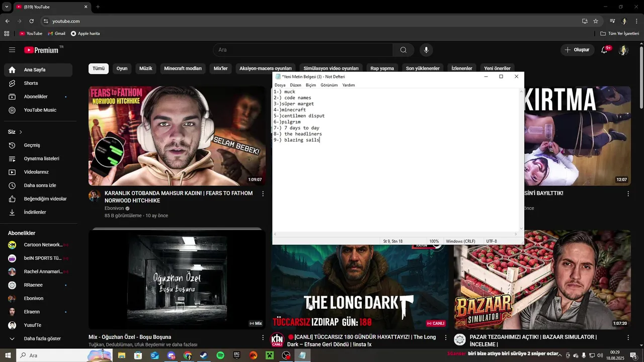
Task: Click the search magnifier button
Action: coord(404,50)
